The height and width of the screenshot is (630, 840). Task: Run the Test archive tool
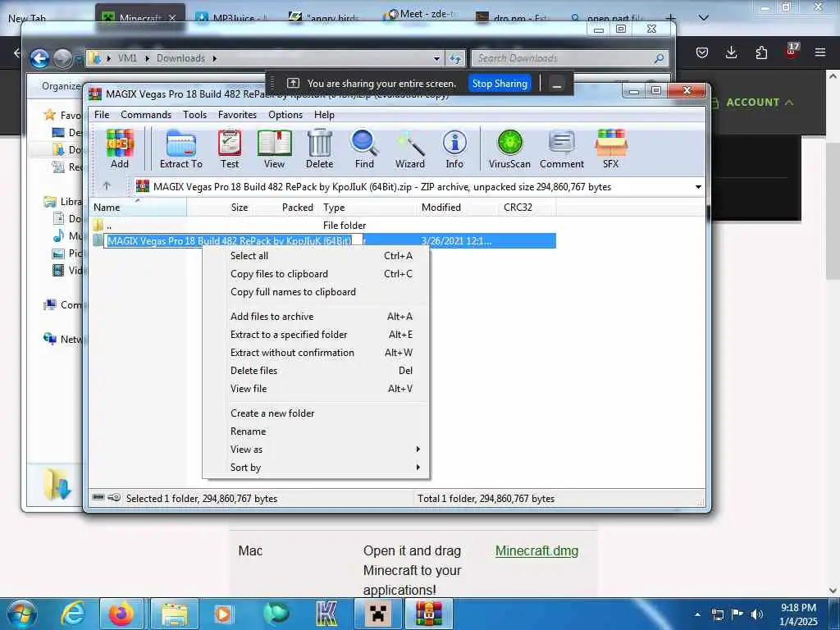coord(230,149)
